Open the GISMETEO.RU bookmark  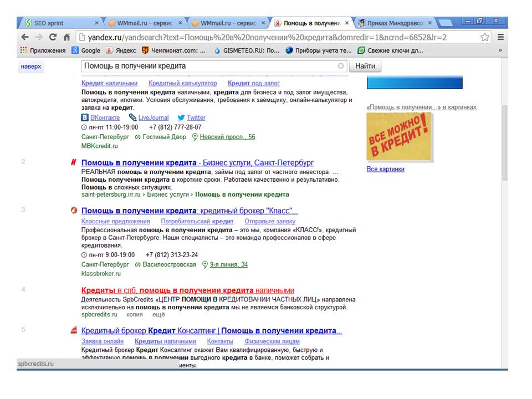(247, 50)
